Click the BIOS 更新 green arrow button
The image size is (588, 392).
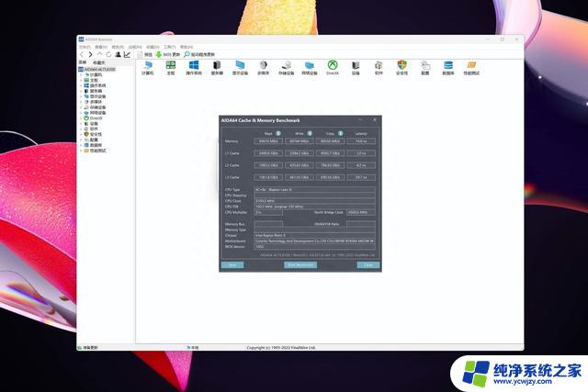[168, 55]
